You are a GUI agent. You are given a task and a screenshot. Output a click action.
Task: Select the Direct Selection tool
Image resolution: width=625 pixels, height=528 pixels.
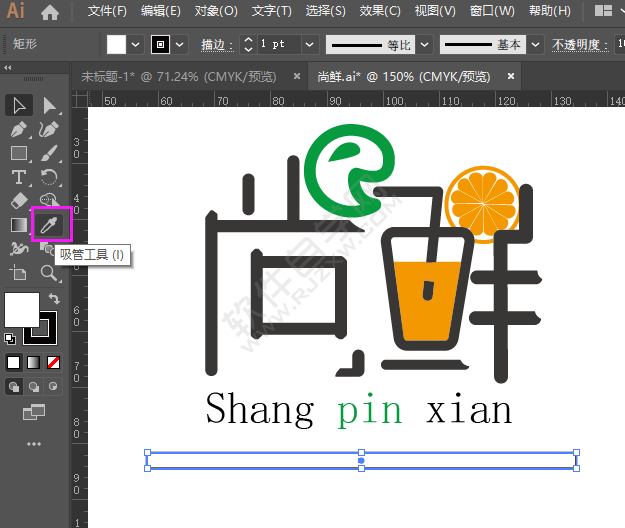49,106
